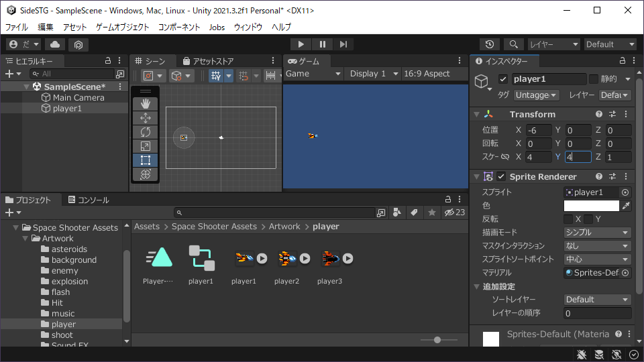Switch to the アセットストア tab

click(208, 61)
